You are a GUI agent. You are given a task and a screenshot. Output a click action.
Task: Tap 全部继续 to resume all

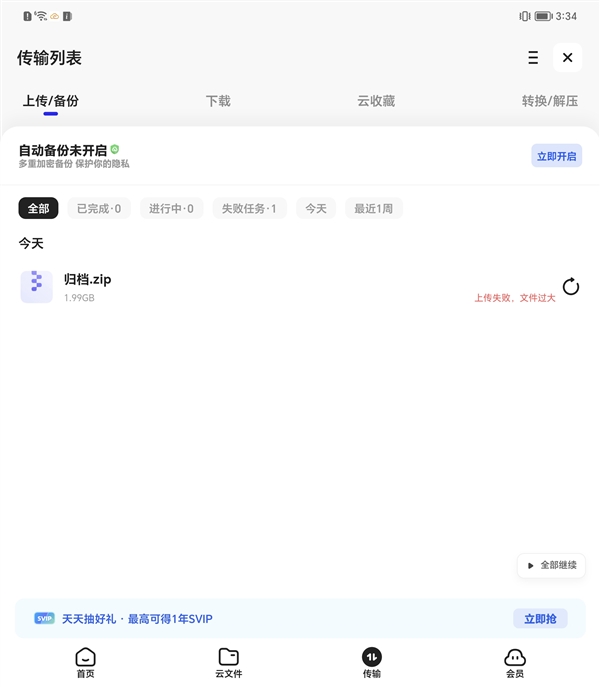[x=551, y=565]
